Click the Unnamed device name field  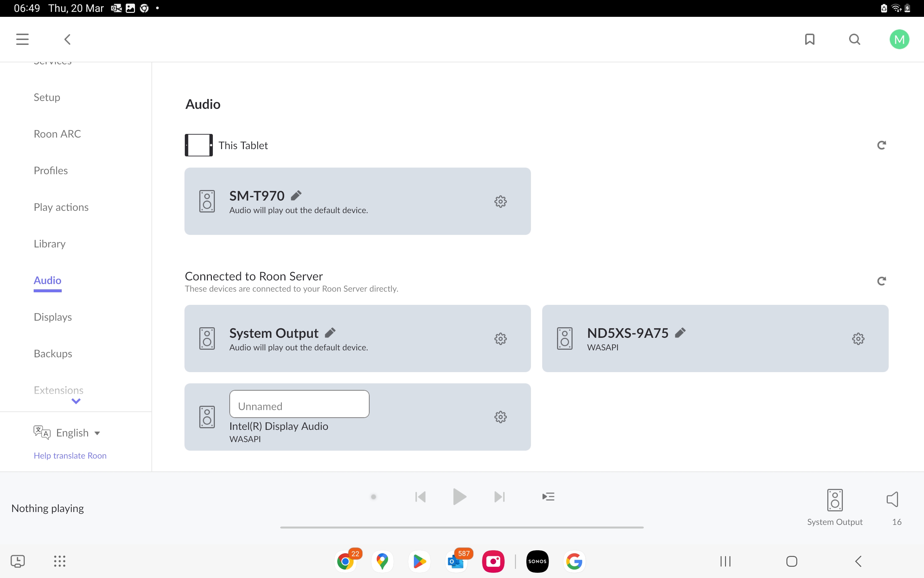point(299,404)
